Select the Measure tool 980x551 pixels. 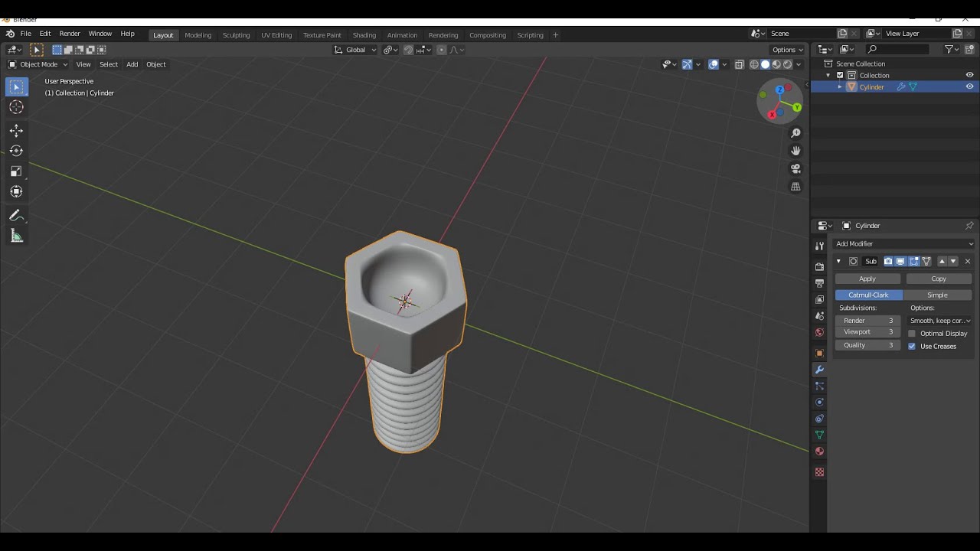pos(16,236)
